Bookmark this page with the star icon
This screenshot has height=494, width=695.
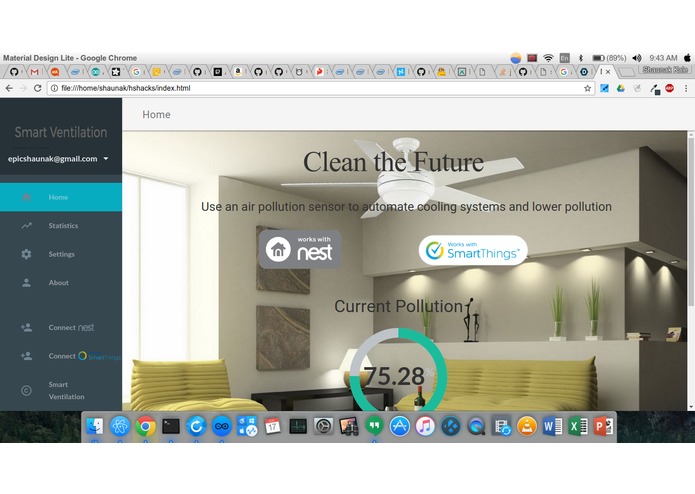pyautogui.click(x=587, y=88)
